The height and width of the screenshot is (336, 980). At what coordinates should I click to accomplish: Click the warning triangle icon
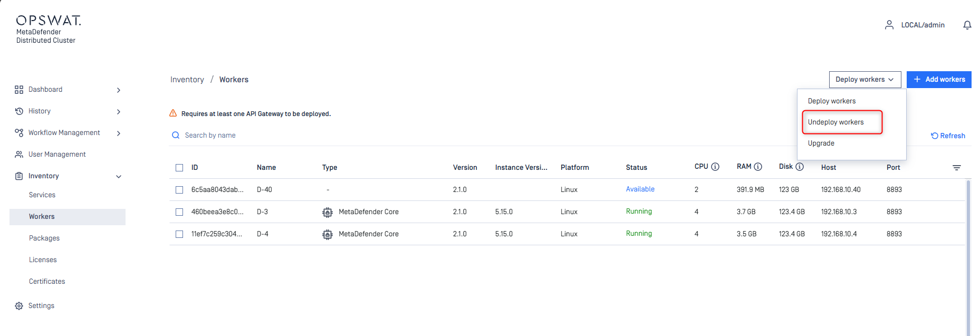click(173, 113)
